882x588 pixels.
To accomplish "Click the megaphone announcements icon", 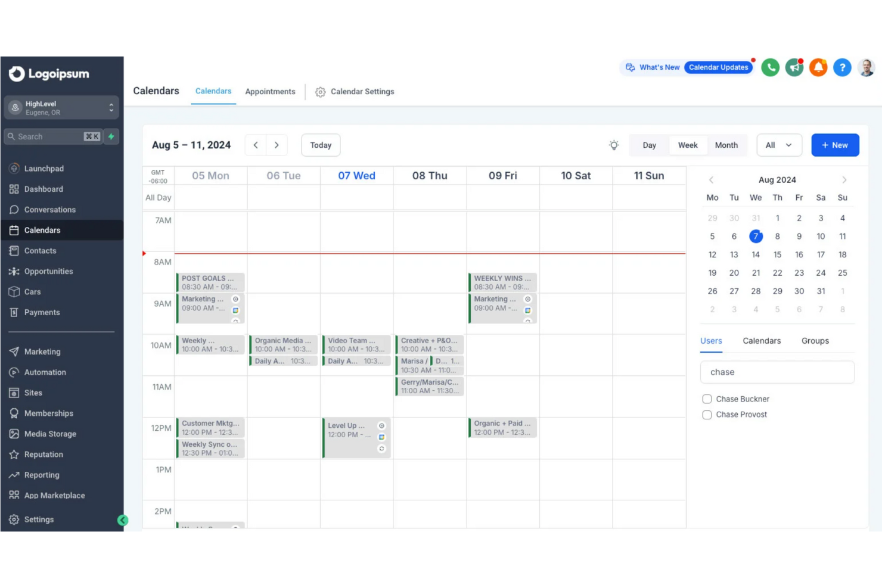I will (x=794, y=67).
